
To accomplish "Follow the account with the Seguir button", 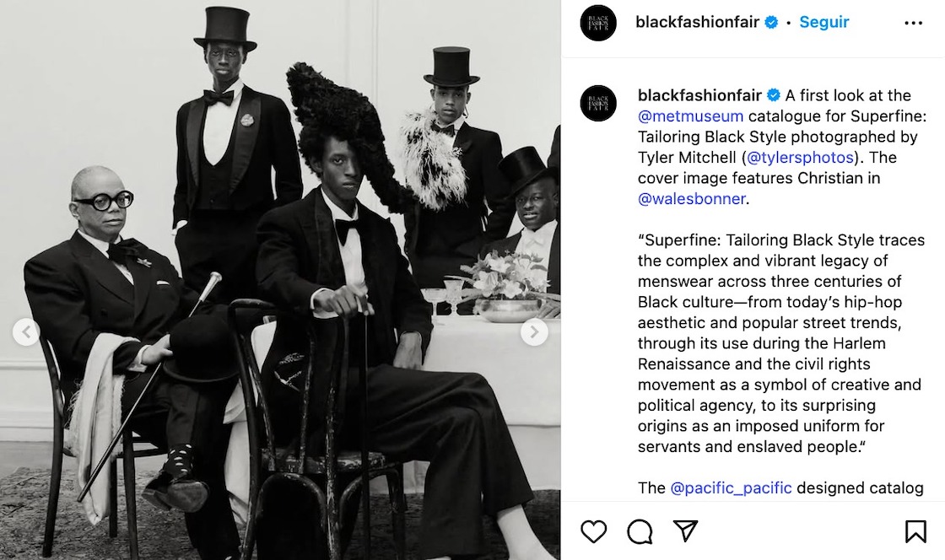I will [x=823, y=23].
